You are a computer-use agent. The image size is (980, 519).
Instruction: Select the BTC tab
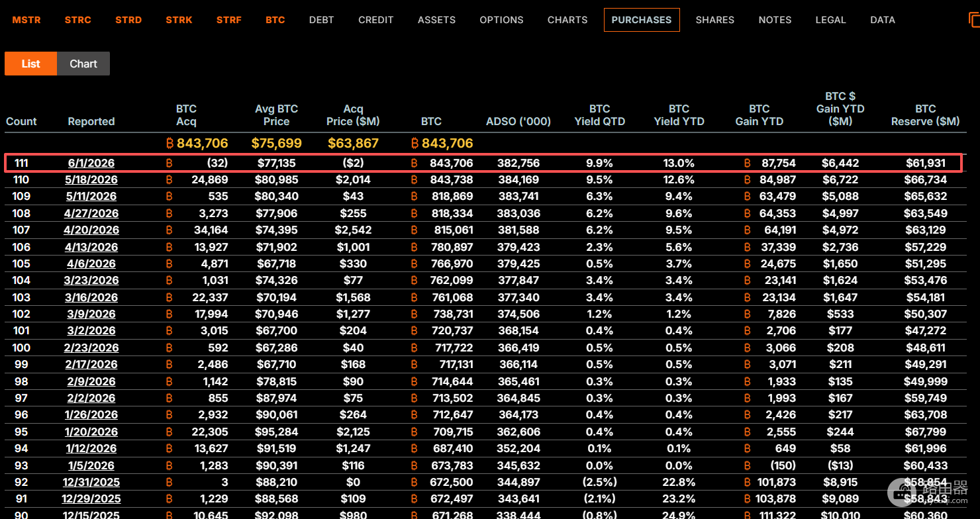[x=275, y=20]
